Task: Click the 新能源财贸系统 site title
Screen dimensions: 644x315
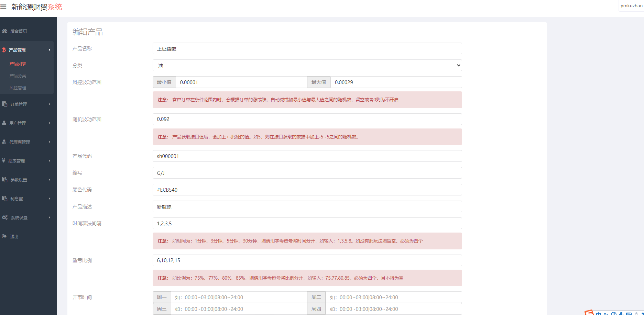Action: coord(36,7)
